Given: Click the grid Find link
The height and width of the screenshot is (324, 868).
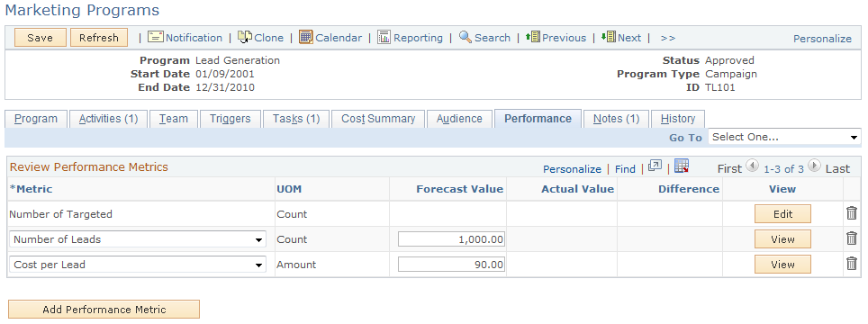Looking at the screenshot, I should coord(625,169).
